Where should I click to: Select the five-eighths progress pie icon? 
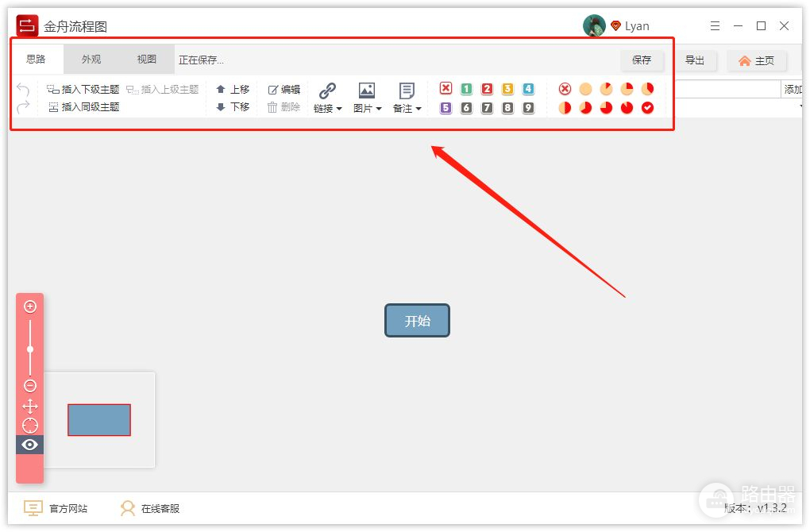point(586,108)
